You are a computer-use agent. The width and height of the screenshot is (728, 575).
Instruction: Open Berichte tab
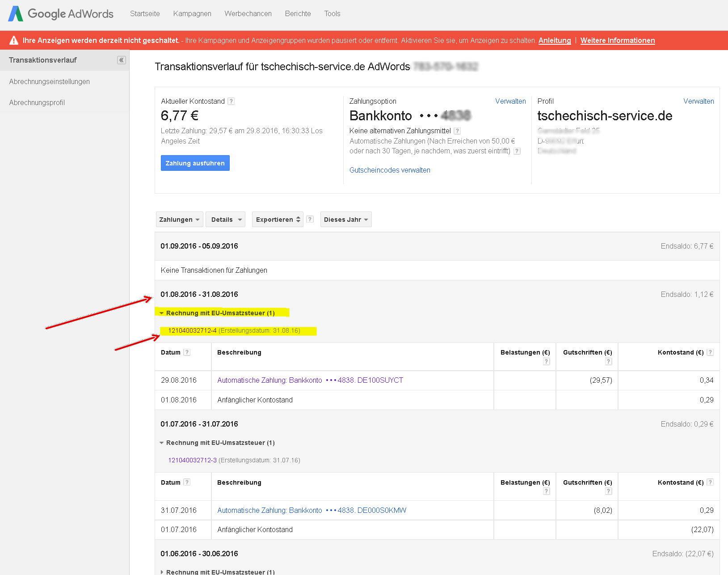(298, 13)
